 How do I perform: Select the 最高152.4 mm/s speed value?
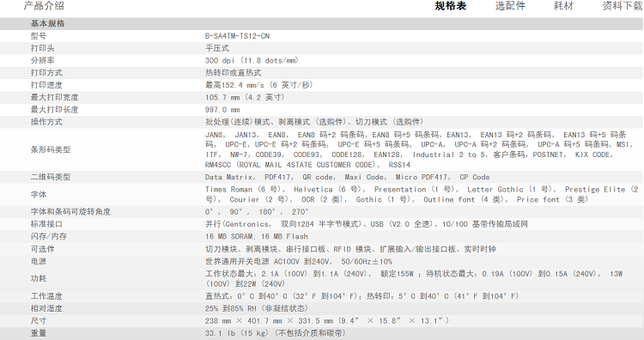click(259, 85)
